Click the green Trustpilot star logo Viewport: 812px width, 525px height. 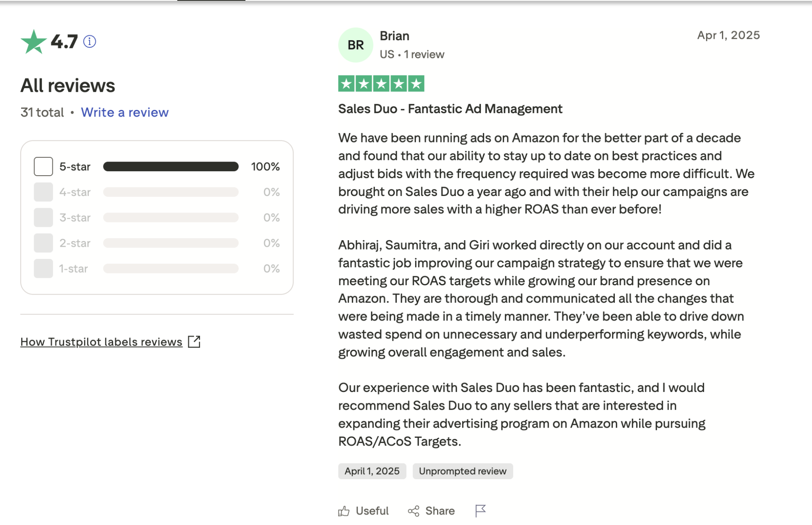[x=33, y=42]
